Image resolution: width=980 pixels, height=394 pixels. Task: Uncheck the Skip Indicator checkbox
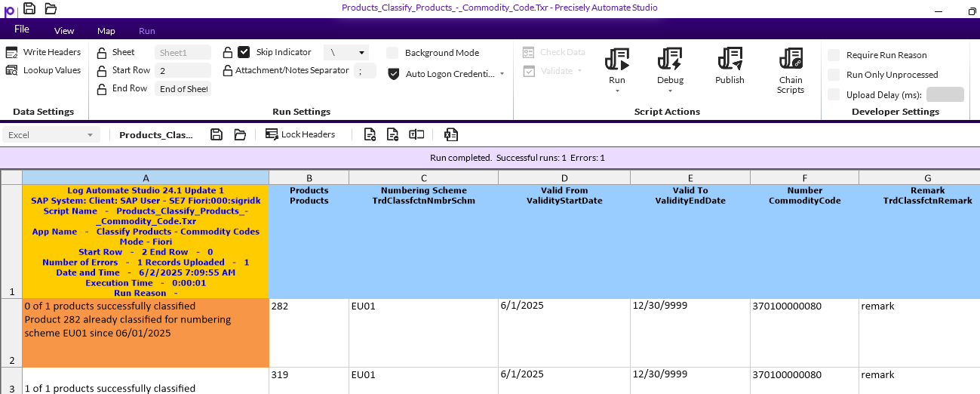coord(244,52)
